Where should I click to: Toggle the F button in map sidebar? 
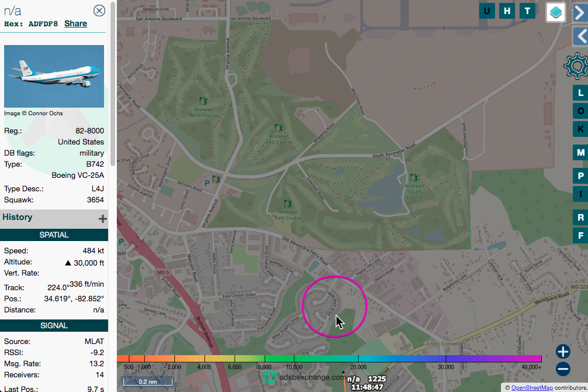(x=580, y=236)
